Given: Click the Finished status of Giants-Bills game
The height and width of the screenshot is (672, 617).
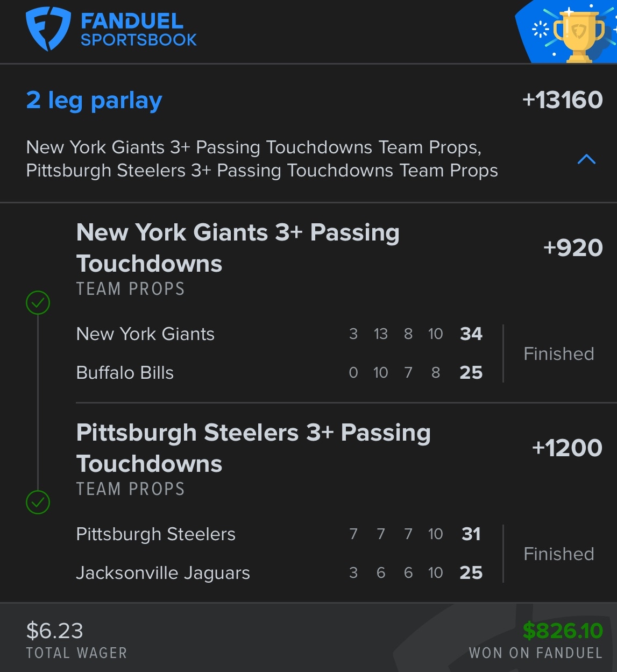Looking at the screenshot, I should [559, 354].
